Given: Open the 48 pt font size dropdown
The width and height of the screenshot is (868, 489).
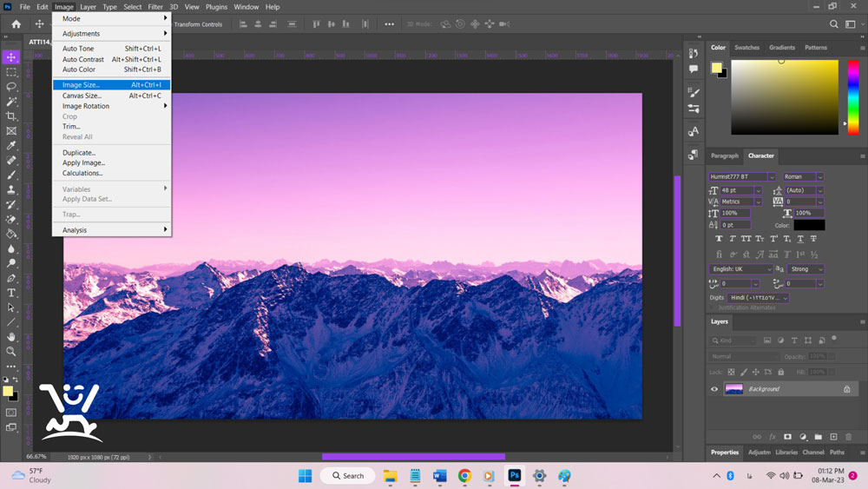Looking at the screenshot, I should (759, 190).
